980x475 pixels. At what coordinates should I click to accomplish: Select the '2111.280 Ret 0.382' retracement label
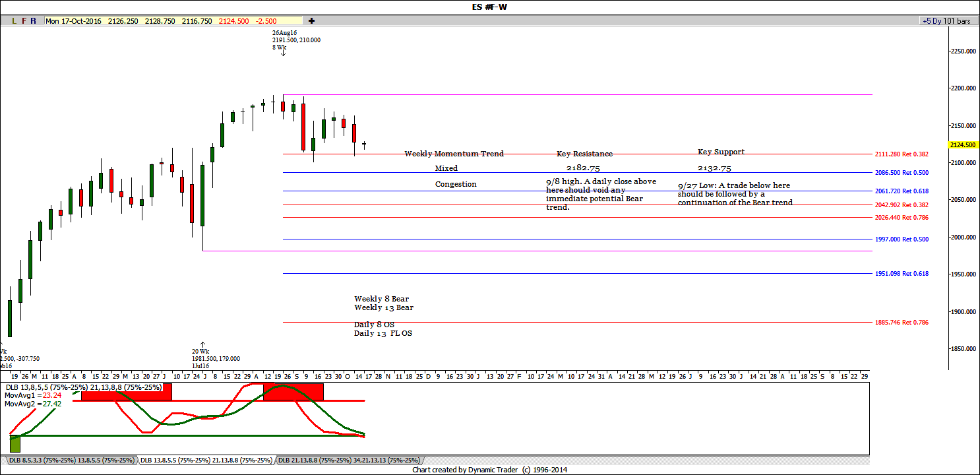pyautogui.click(x=902, y=154)
